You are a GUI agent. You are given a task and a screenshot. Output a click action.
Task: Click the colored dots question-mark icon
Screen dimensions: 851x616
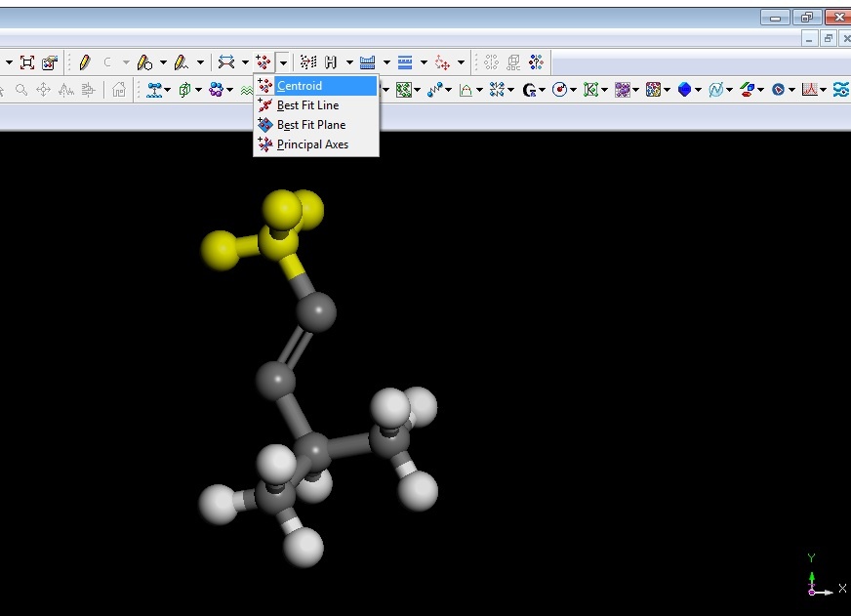[x=536, y=62]
